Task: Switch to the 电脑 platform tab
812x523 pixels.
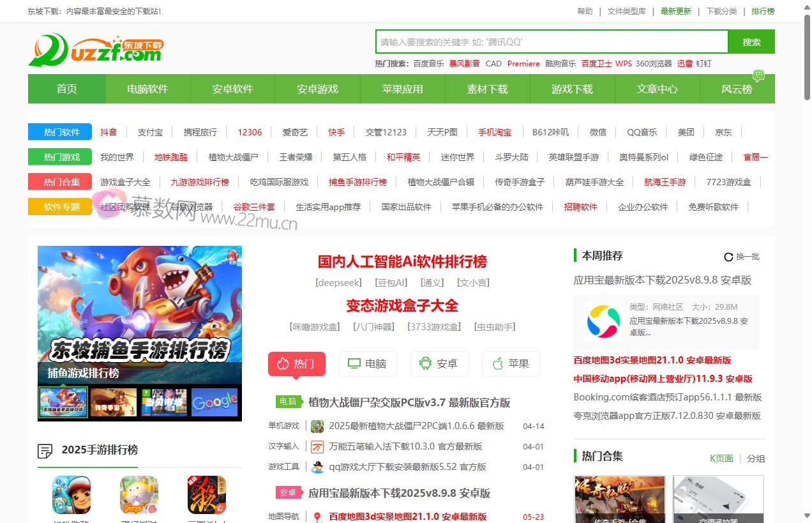Action: 368,363
